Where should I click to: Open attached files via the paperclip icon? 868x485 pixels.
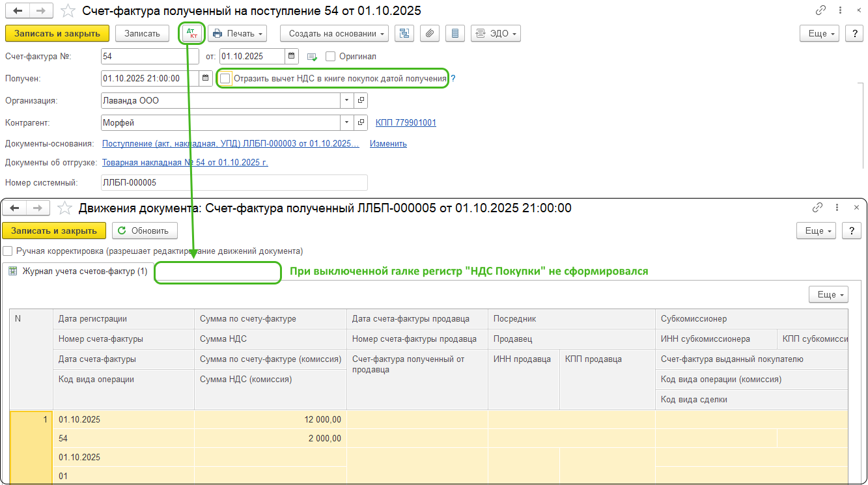[x=429, y=33]
